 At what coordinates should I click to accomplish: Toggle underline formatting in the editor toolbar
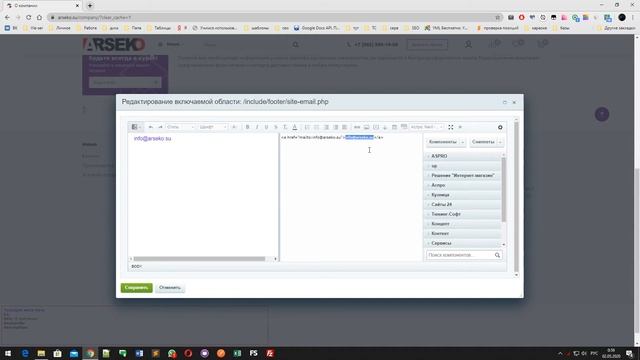(x=266, y=127)
